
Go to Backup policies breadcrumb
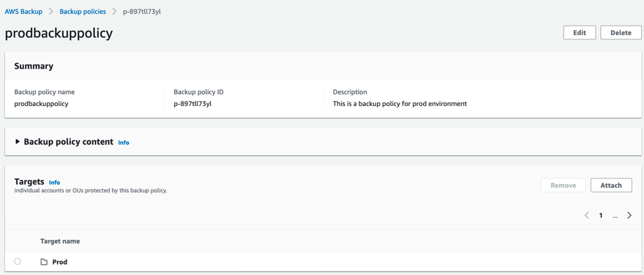tap(83, 12)
